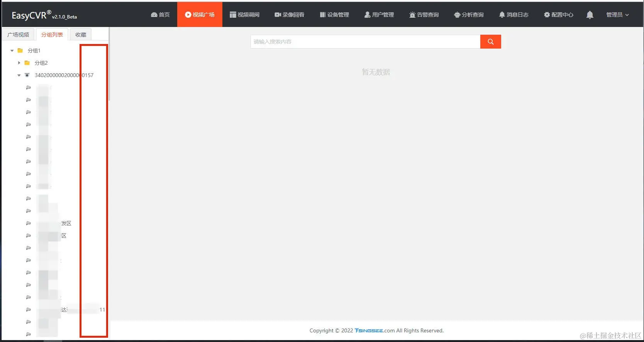Select the 视频广场 menu item
Viewport: 644px width, 342px height.
pos(200,15)
